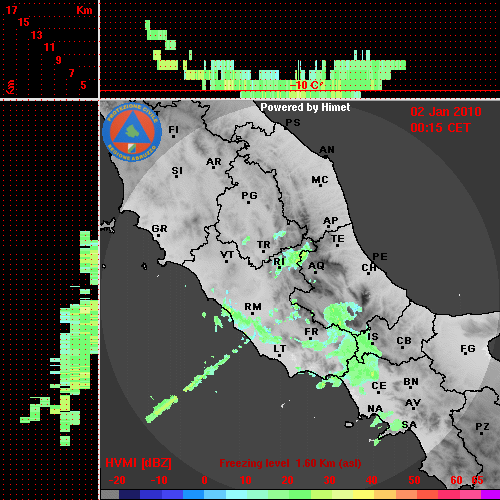Select the PS city label on map
Screen dimensions: 500x500
coord(293,123)
